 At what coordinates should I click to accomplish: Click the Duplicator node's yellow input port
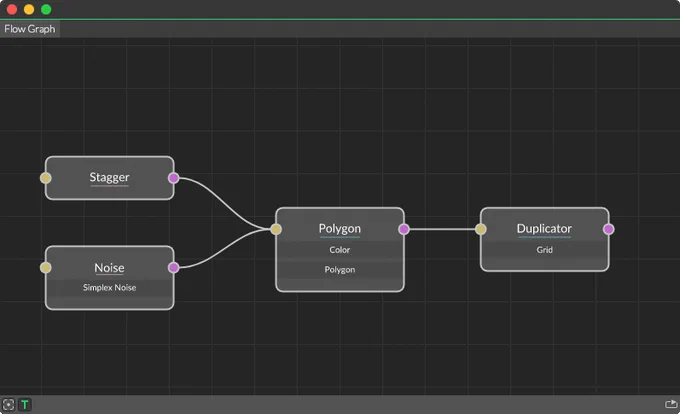[481, 229]
